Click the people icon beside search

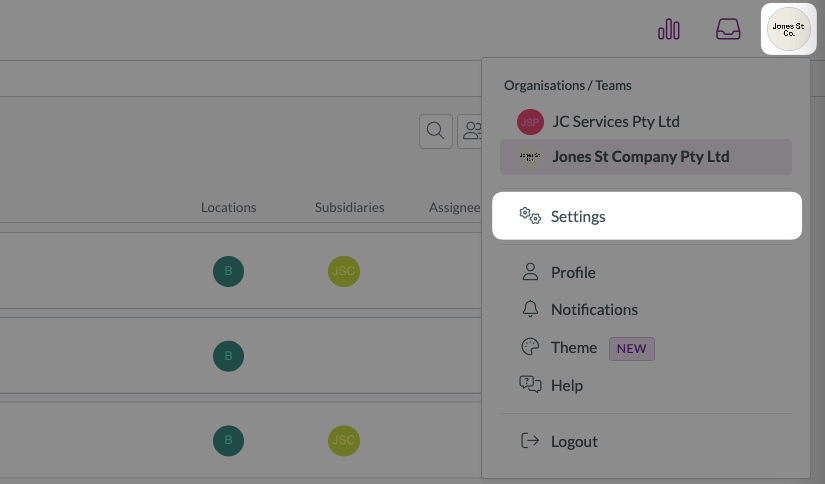click(469, 131)
